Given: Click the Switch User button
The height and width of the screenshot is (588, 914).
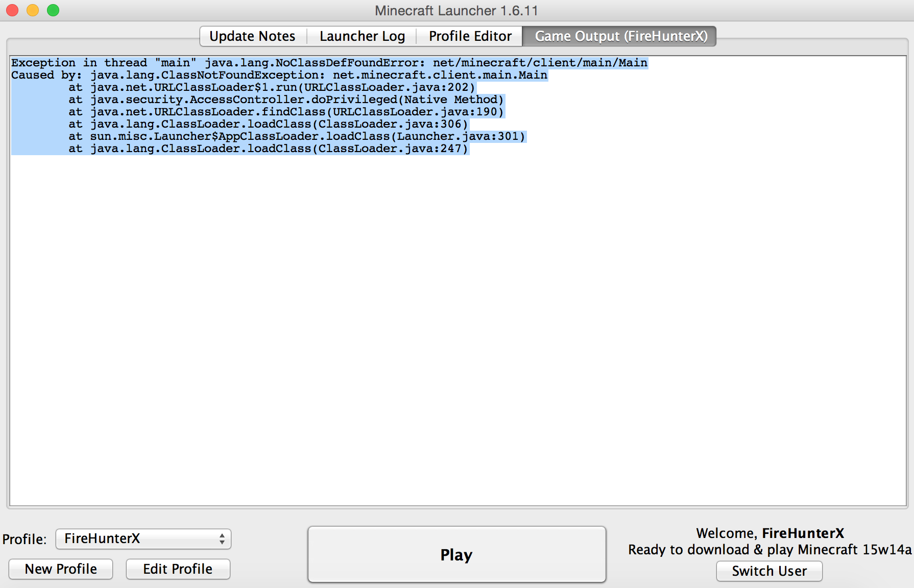Looking at the screenshot, I should (769, 571).
